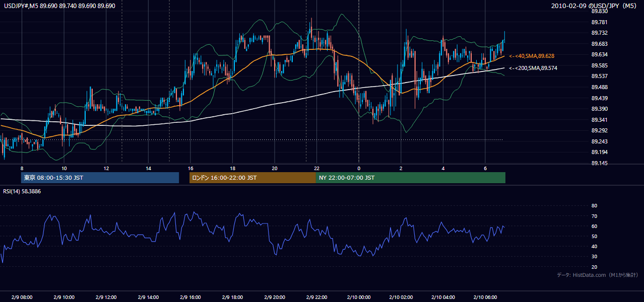This screenshot has height=302, width=644.
Task: Click price axis label 89.243
Action: click(600, 141)
